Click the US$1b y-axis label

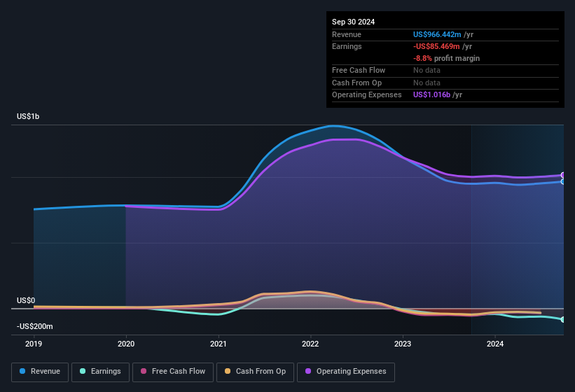pyautogui.click(x=28, y=116)
